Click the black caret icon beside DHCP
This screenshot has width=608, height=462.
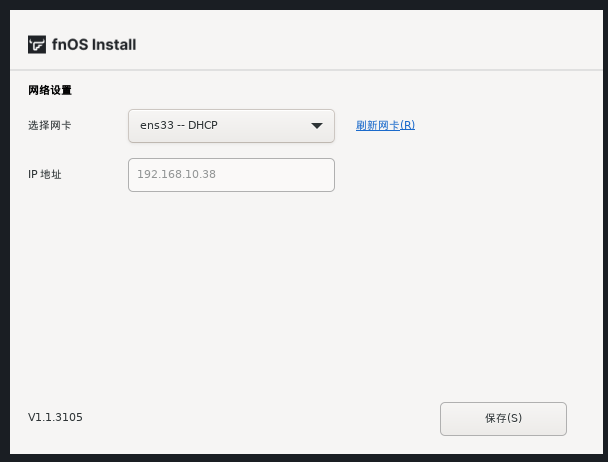coord(317,126)
